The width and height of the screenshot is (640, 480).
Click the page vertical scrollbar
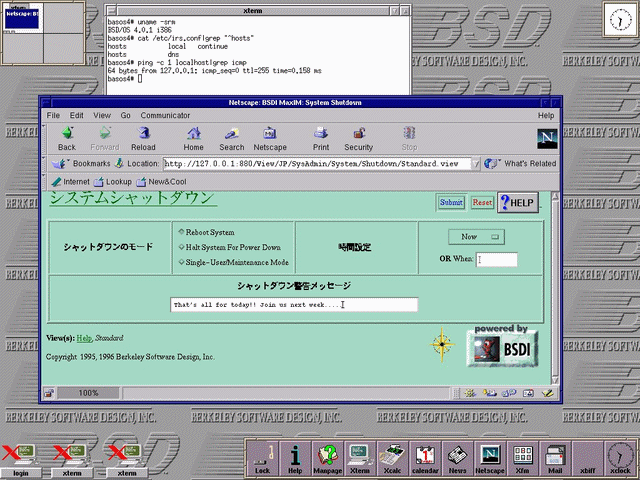click(x=555, y=289)
